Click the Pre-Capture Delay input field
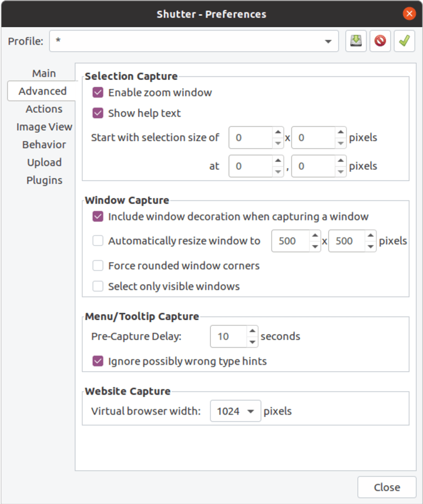Screen dimensions: 423x504 [228, 337]
